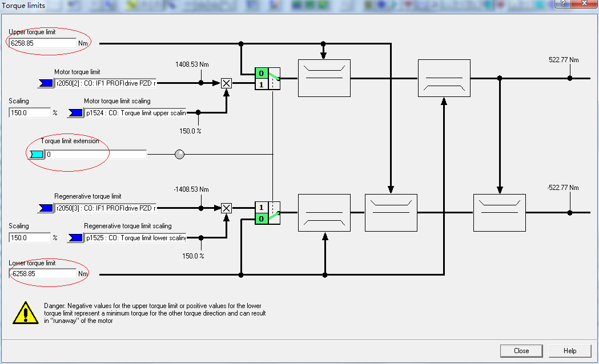
Task: Click the lower Scaling 150.0 percent field
Action: click(30, 237)
